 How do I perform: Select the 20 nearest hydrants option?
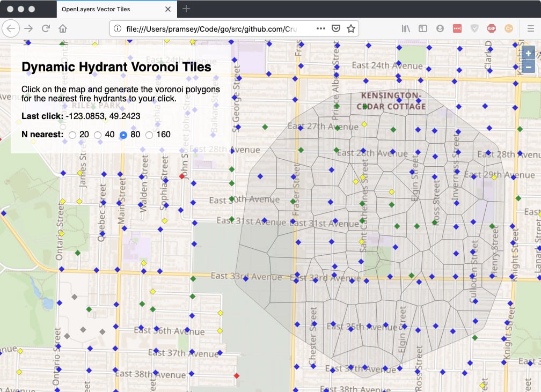[72, 135]
